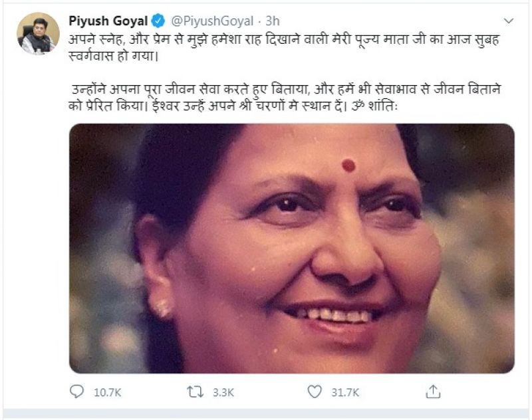Retweet using the retweet arrows icon

(196, 391)
